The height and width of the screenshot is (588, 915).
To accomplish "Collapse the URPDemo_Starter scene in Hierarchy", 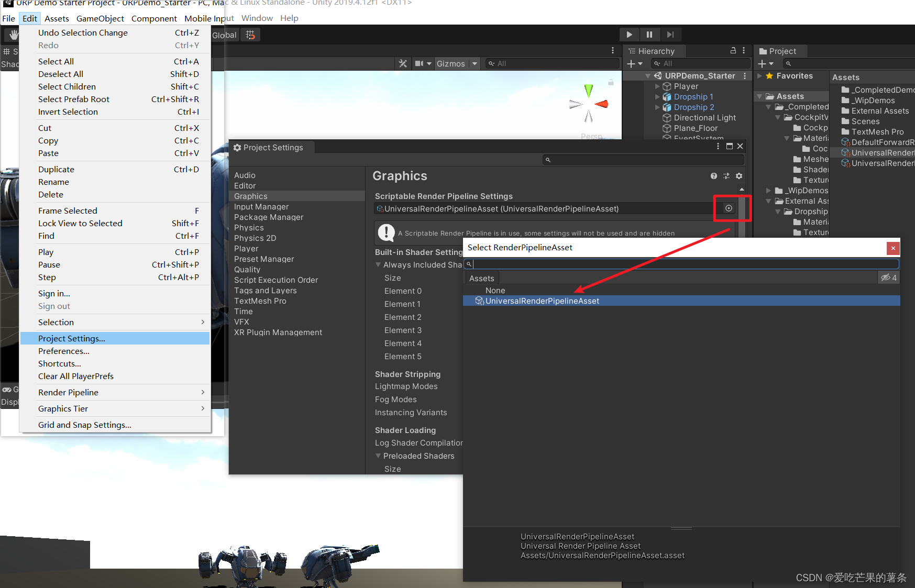I will click(x=648, y=76).
